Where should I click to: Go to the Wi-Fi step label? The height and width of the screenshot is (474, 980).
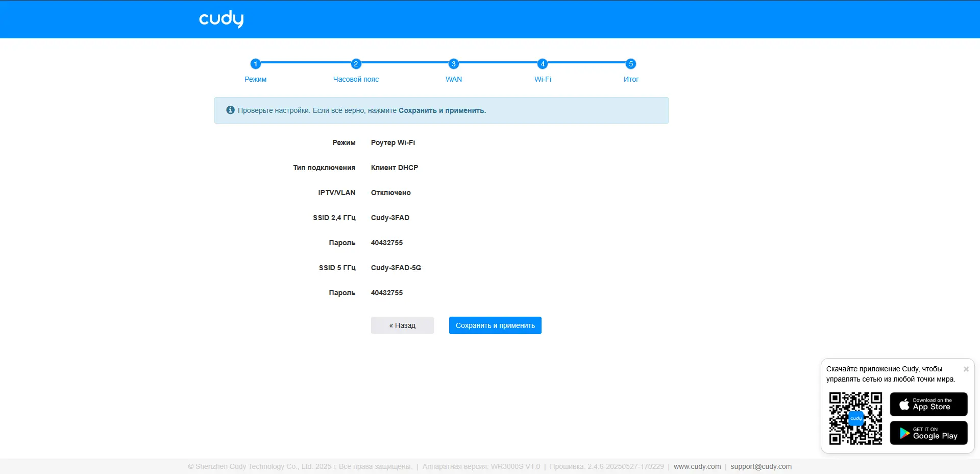[x=543, y=79]
